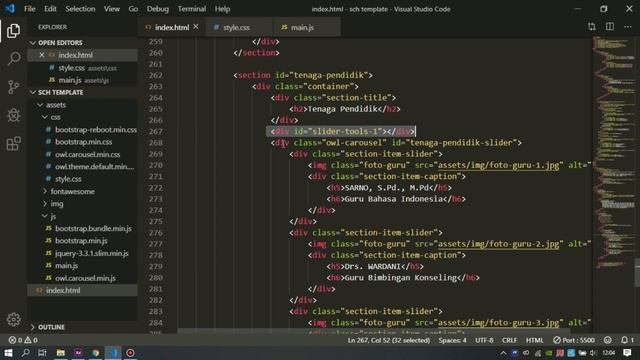
Task: Open File Explorer from the taskbar
Action: point(60,353)
